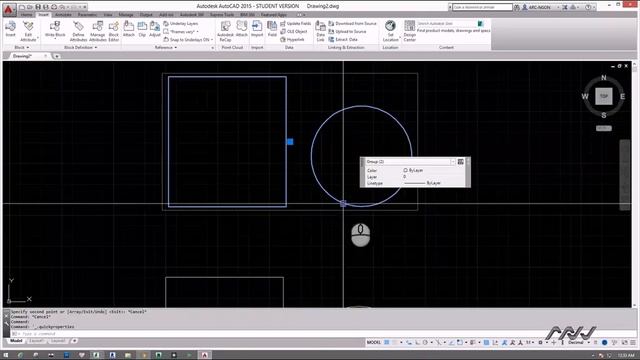Click the status bar Customization menu button
Viewport: 640px width, 360px height.
click(633, 342)
